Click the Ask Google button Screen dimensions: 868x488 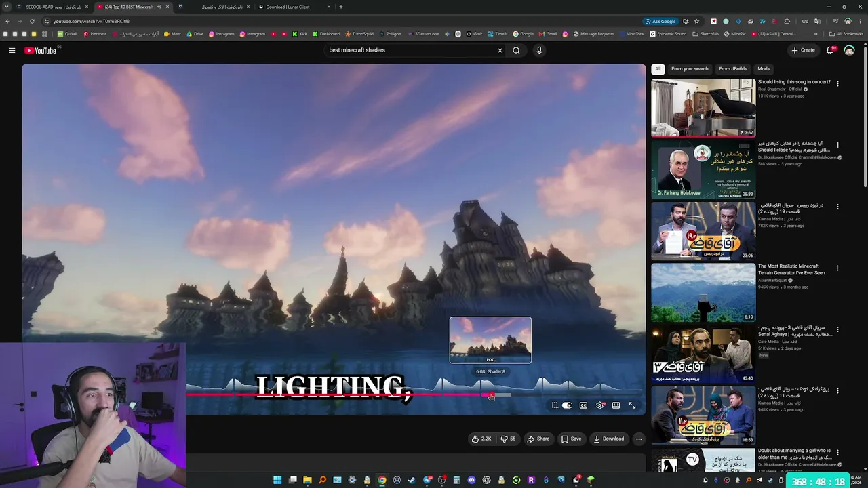(660, 21)
